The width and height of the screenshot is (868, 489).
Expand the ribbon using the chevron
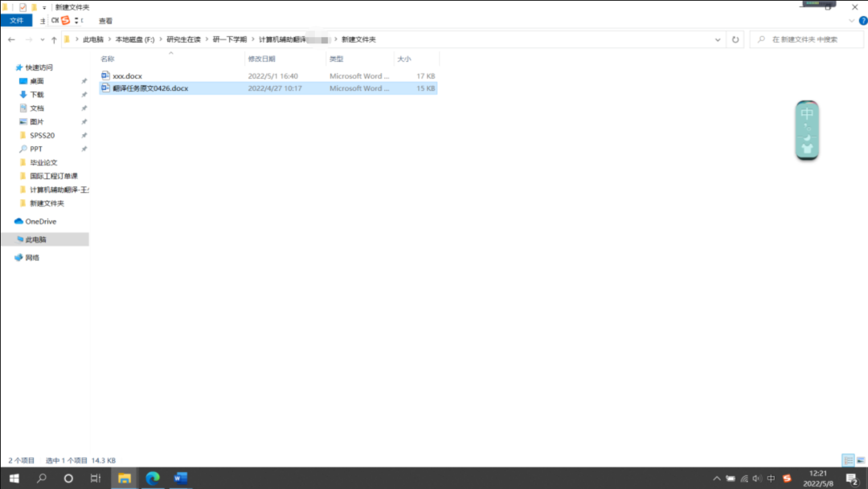click(x=851, y=20)
